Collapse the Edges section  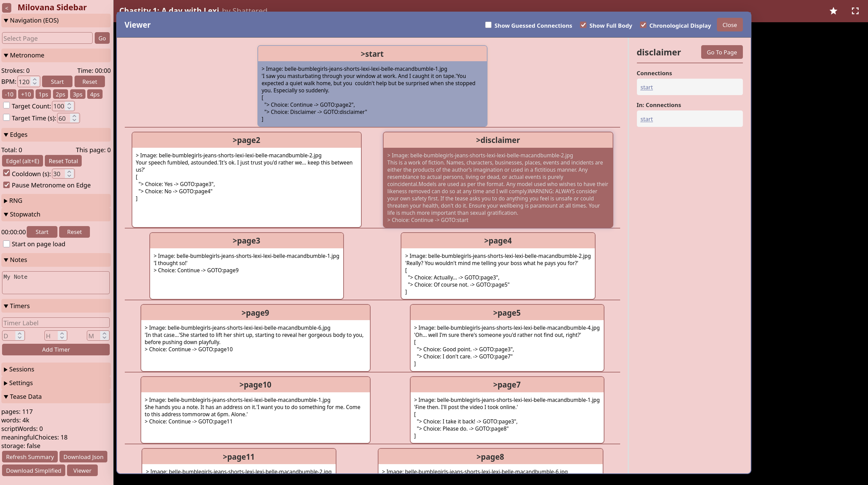pyautogui.click(x=56, y=135)
